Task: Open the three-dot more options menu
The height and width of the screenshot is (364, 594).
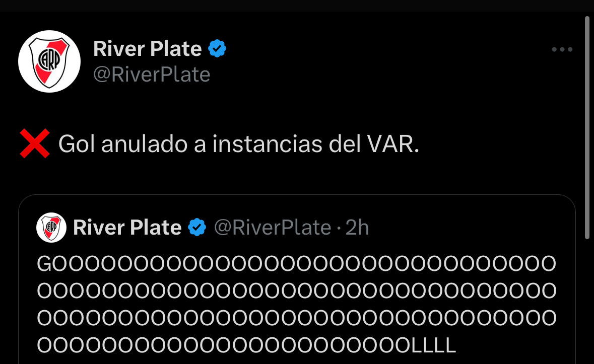Action: pos(562,49)
